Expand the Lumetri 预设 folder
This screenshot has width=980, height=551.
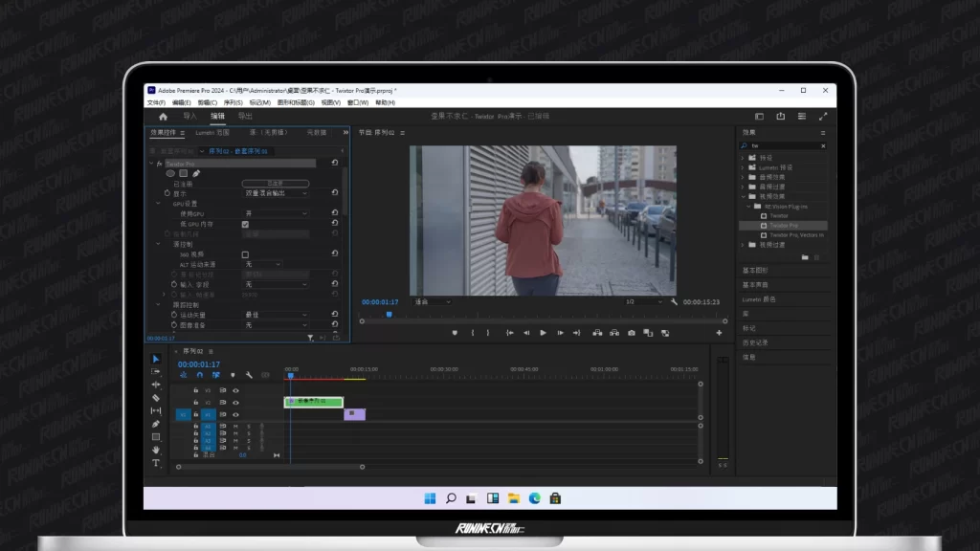click(x=743, y=166)
